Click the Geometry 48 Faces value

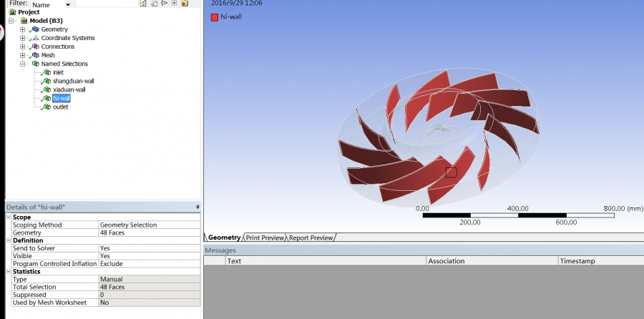[x=150, y=232]
